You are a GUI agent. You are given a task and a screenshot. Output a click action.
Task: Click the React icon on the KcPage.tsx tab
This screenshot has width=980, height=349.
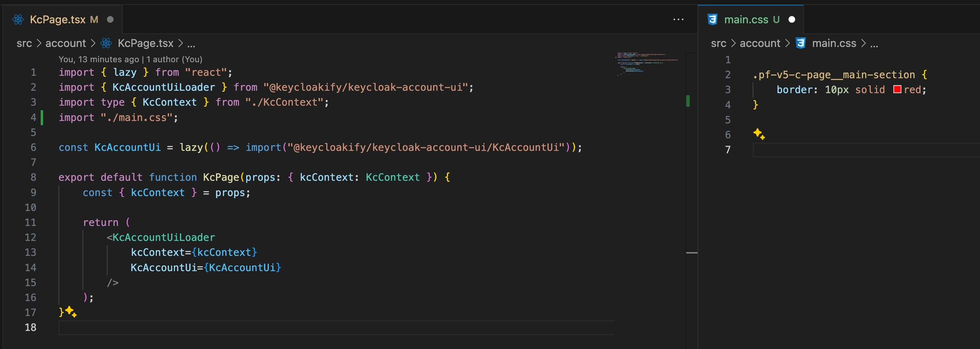pos(18,20)
